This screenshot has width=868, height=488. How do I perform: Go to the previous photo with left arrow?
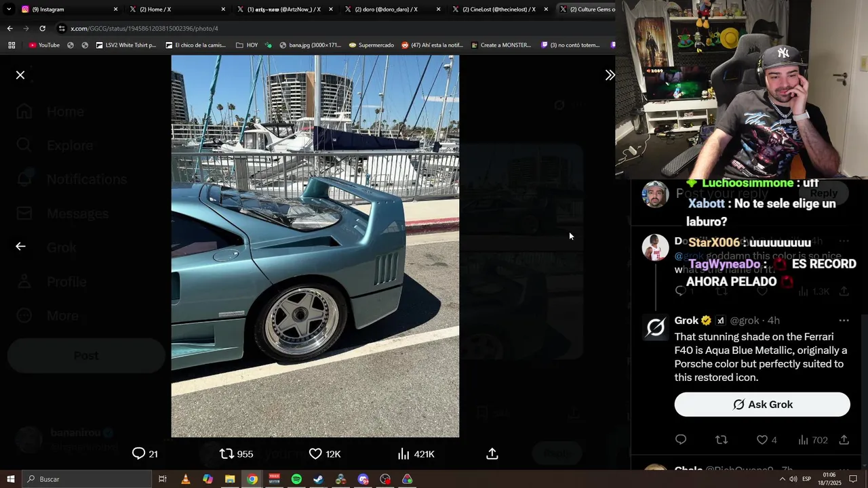coord(20,247)
